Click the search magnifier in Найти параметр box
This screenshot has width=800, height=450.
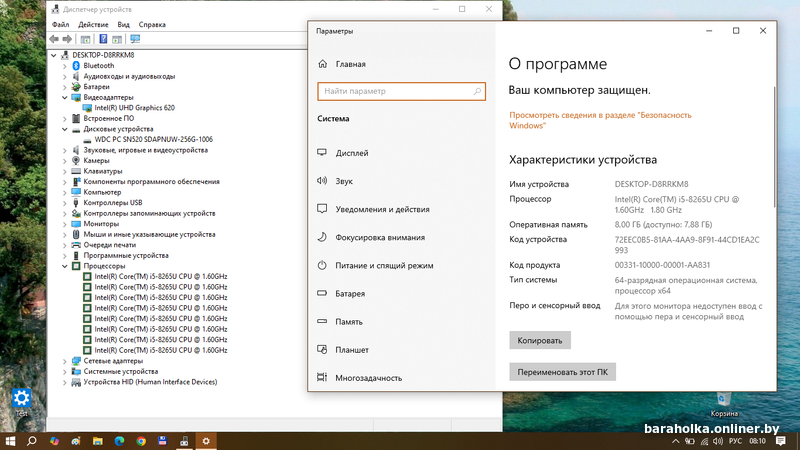[477, 91]
